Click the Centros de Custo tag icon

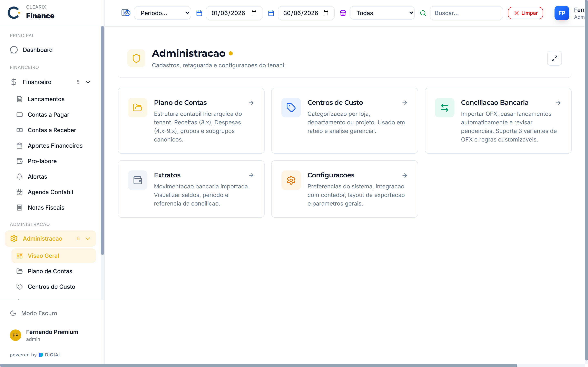click(x=291, y=107)
